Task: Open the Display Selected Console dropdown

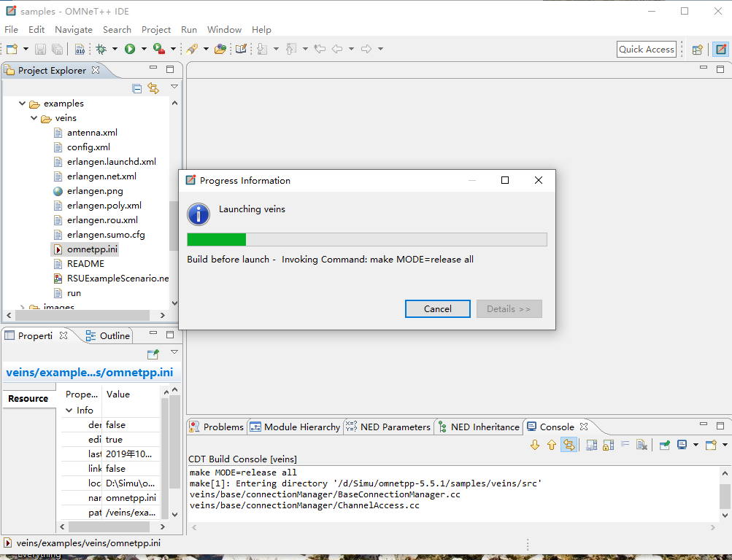Action: click(x=696, y=445)
